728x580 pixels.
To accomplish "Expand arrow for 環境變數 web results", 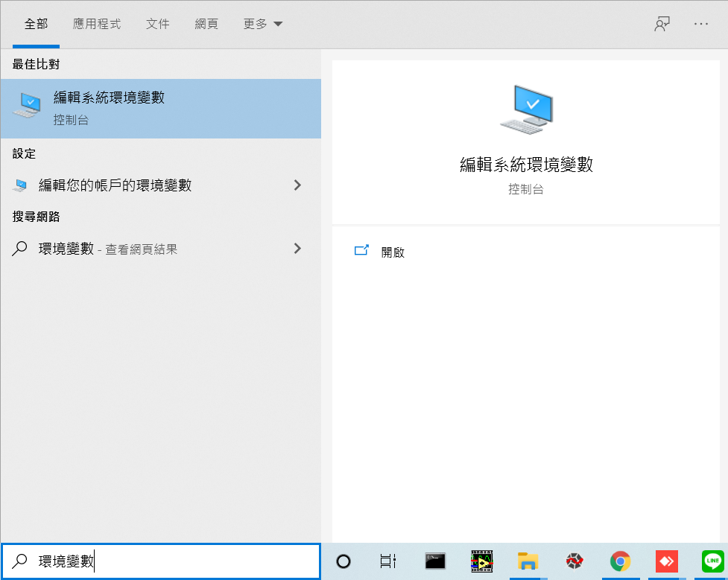I will 297,249.
